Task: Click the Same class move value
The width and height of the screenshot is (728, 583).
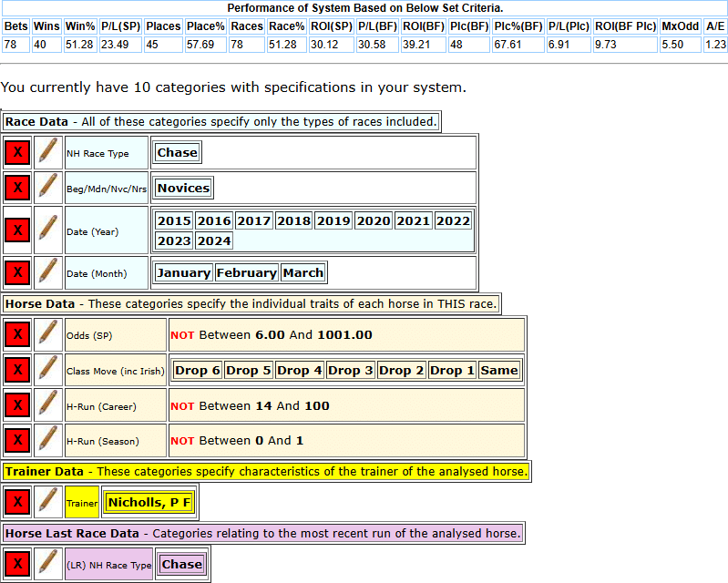Action: click(499, 371)
